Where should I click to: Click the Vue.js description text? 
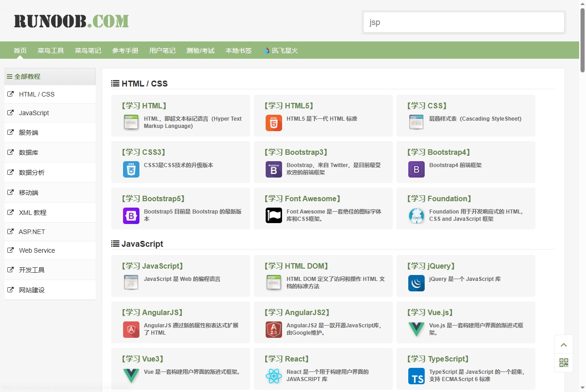[476, 329]
